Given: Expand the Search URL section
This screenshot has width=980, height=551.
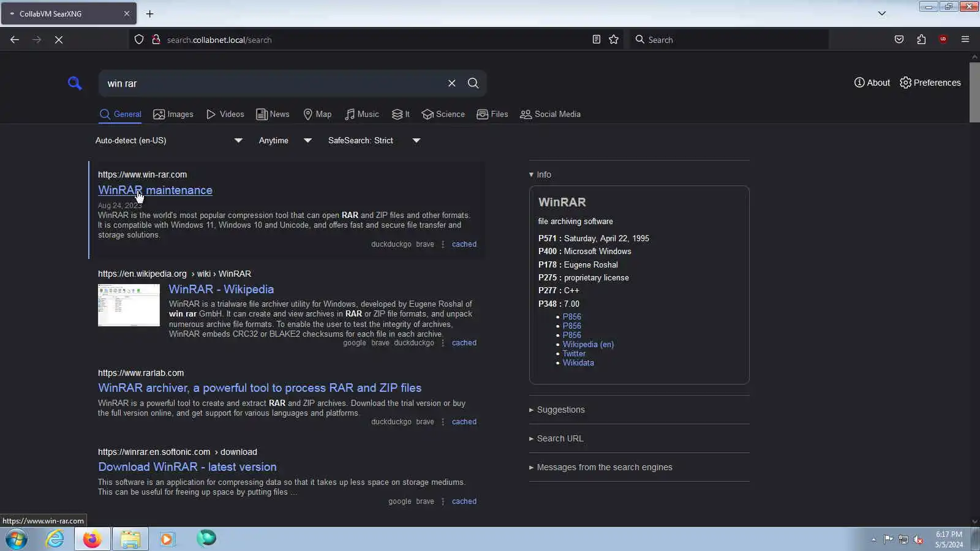Looking at the screenshot, I should tap(556, 438).
